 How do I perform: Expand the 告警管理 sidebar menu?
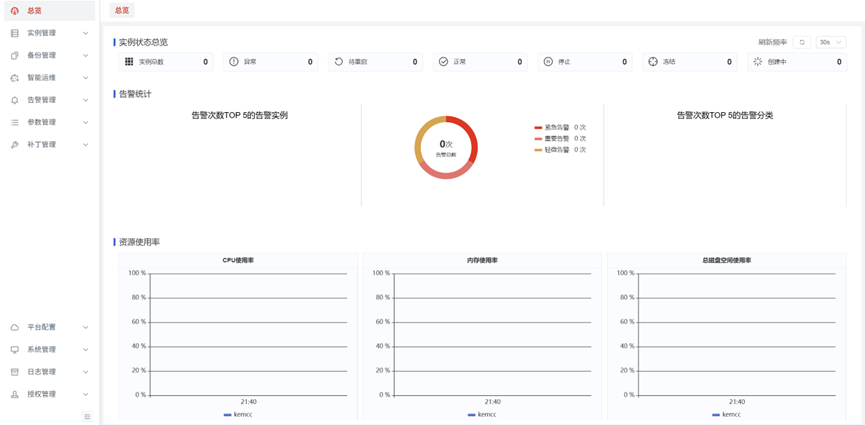(48, 100)
